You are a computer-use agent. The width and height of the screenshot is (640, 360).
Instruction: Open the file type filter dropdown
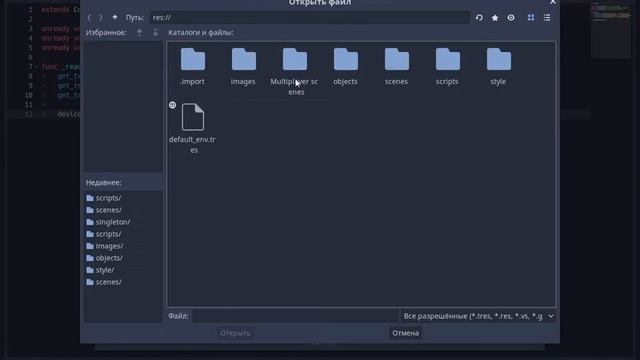pos(478,316)
